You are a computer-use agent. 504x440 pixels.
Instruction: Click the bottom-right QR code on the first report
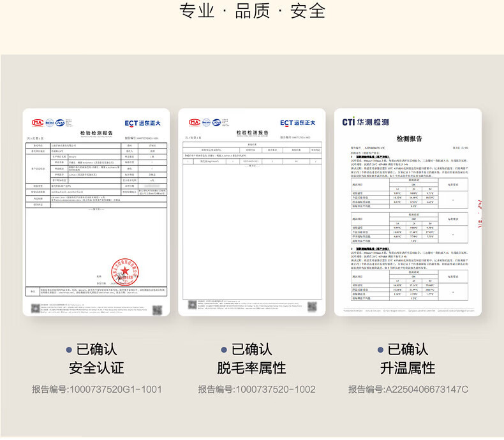[157, 311]
